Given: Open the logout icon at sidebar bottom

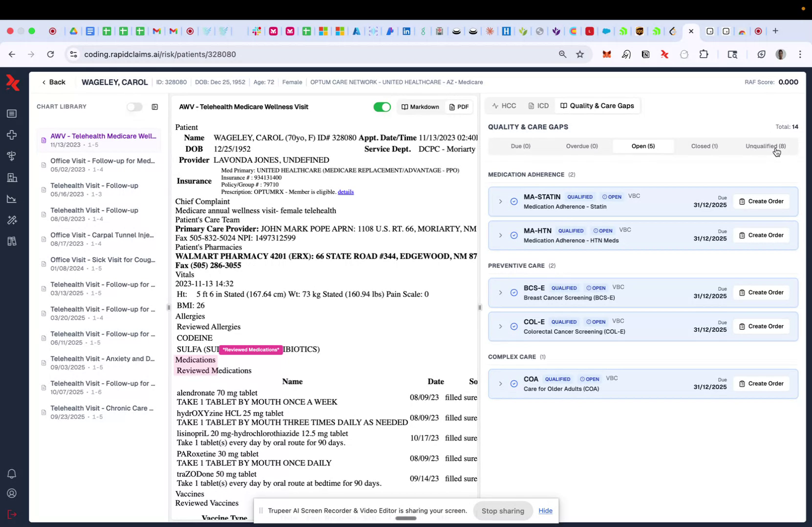Looking at the screenshot, I should (11, 514).
